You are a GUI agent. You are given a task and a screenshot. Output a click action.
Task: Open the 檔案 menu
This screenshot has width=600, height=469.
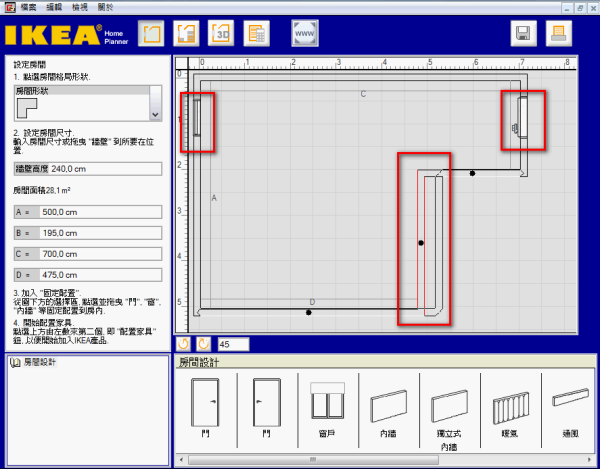tap(29, 7)
